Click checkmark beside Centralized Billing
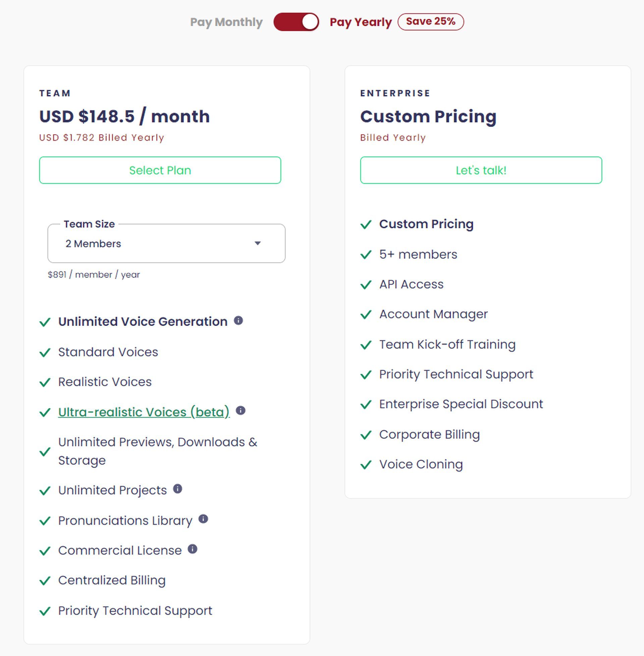 coord(45,581)
